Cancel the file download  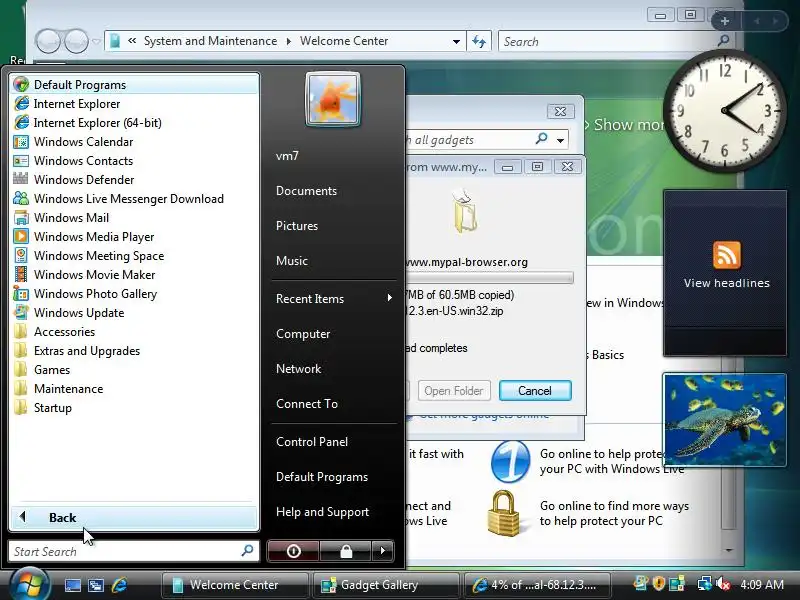point(535,391)
